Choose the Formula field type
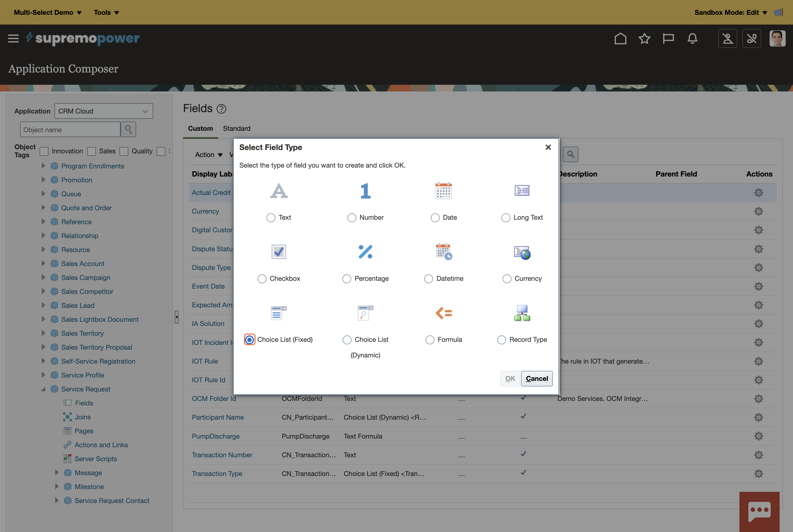Image resolution: width=793 pixels, height=532 pixels. (430, 340)
